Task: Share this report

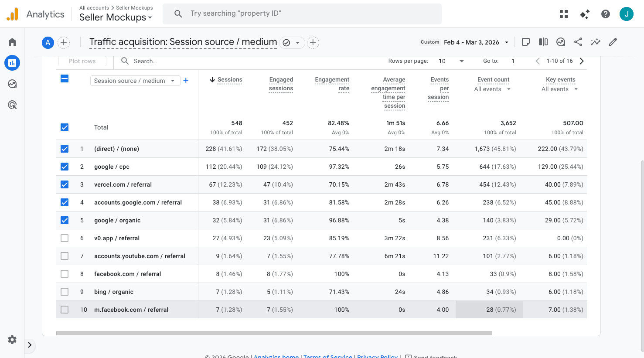Action: coord(578,42)
